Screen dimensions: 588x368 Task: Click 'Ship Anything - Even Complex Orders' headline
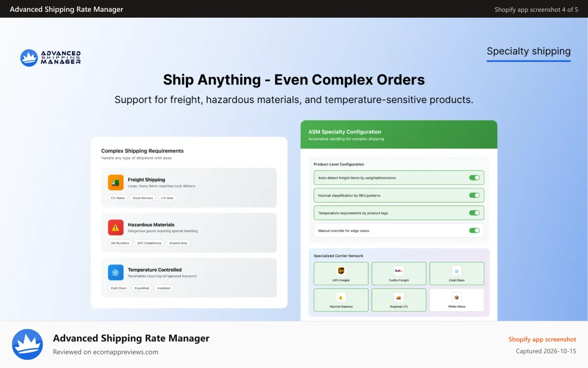point(294,79)
